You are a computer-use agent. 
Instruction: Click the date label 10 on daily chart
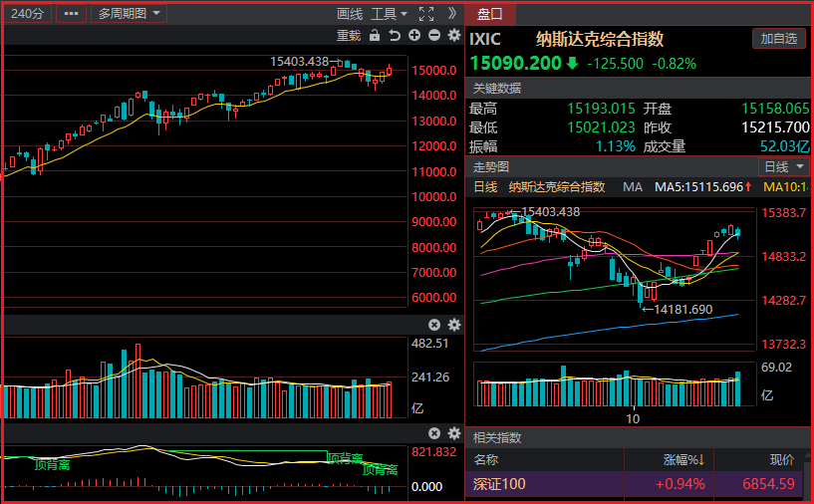click(633, 419)
